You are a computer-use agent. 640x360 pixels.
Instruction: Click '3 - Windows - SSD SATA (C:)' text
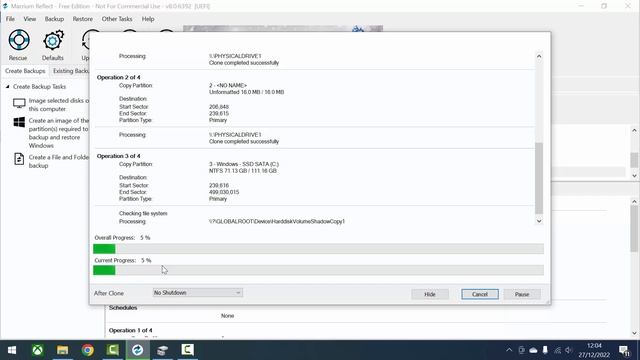tap(244, 164)
